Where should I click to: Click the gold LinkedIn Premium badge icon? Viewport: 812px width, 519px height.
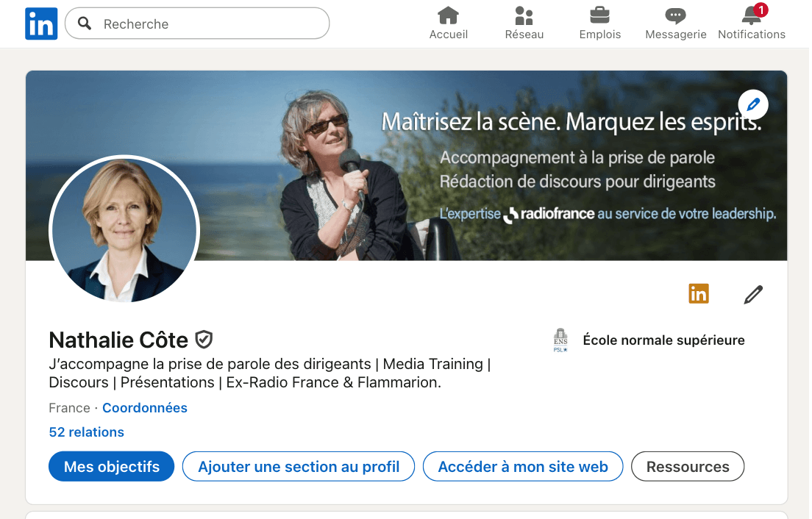pos(698,293)
